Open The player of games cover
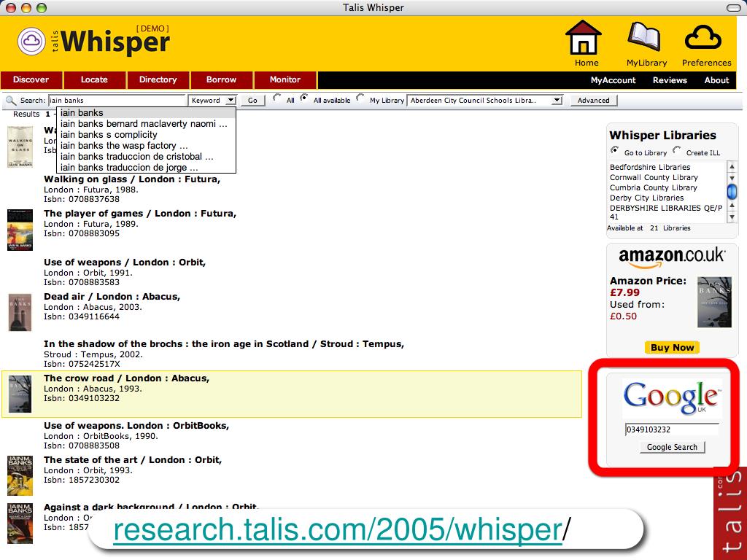Viewport: 747px width, 560px height. pos(20,230)
